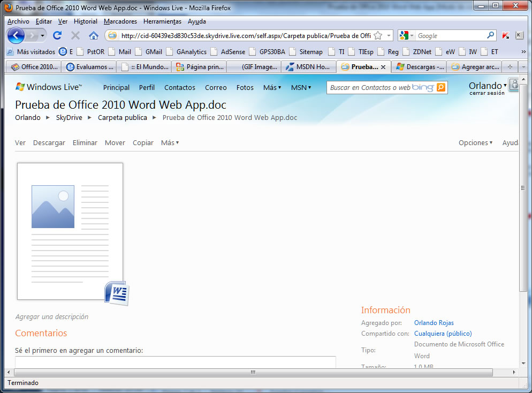Click Cualquiera (público) sharing link

pos(443,334)
